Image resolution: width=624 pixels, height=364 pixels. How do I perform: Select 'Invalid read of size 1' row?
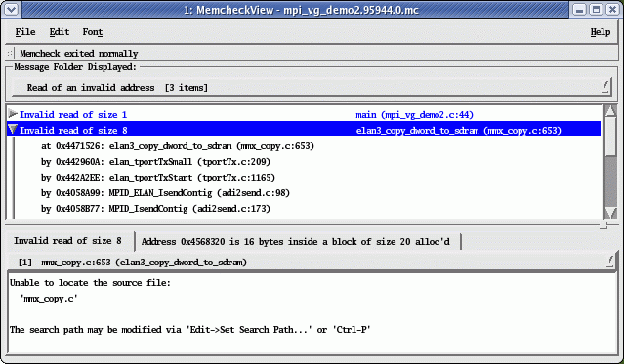tap(304, 114)
